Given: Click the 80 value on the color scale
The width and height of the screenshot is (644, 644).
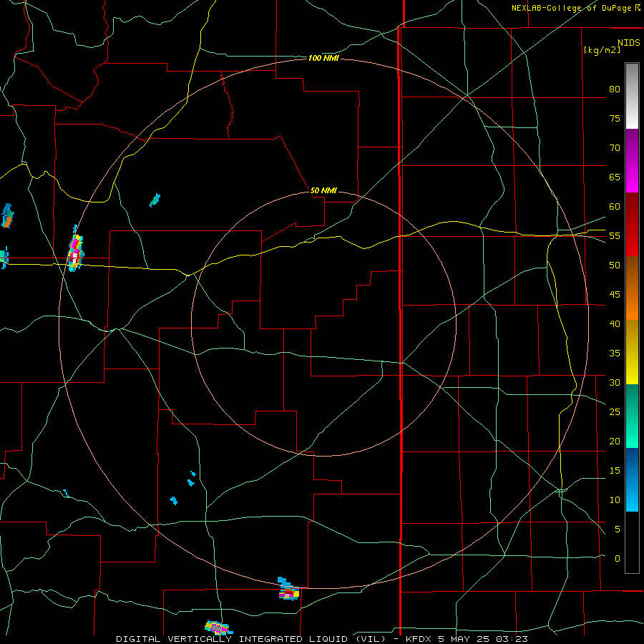Looking at the screenshot, I should pyautogui.click(x=615, y=89).
